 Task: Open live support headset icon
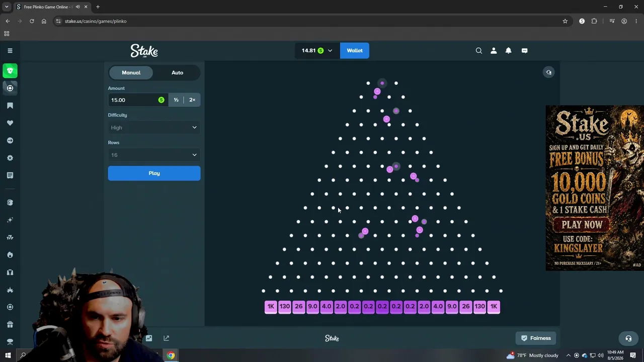point(628,338)
